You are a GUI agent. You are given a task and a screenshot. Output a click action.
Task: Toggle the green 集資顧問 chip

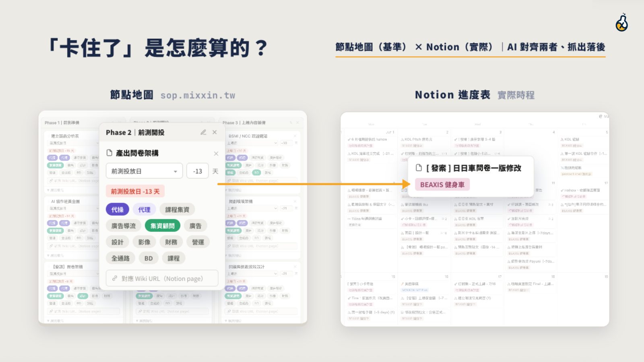click(163, 226)
